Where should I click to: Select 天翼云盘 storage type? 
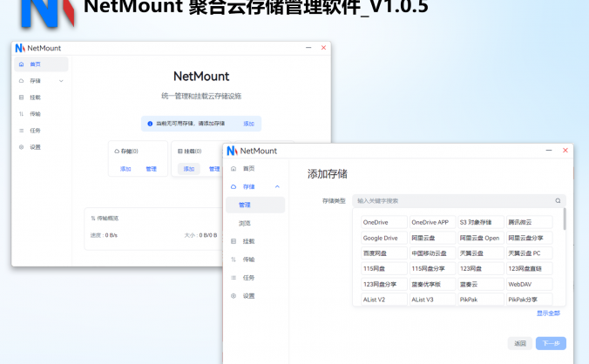[481, 253]
